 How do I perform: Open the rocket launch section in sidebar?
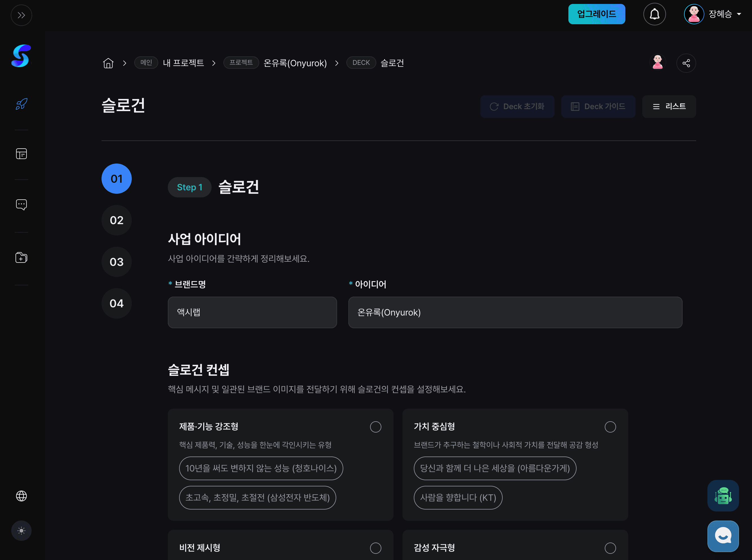[21, 104]
